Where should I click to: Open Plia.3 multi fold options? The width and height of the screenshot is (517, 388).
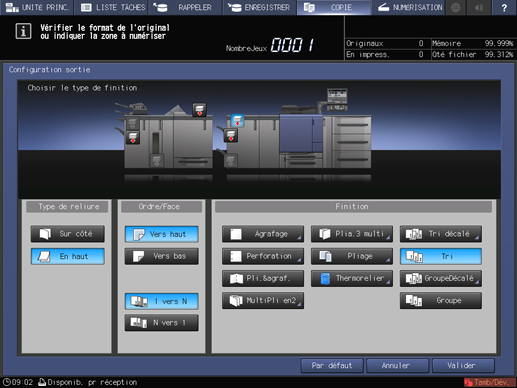click(352, 234)
